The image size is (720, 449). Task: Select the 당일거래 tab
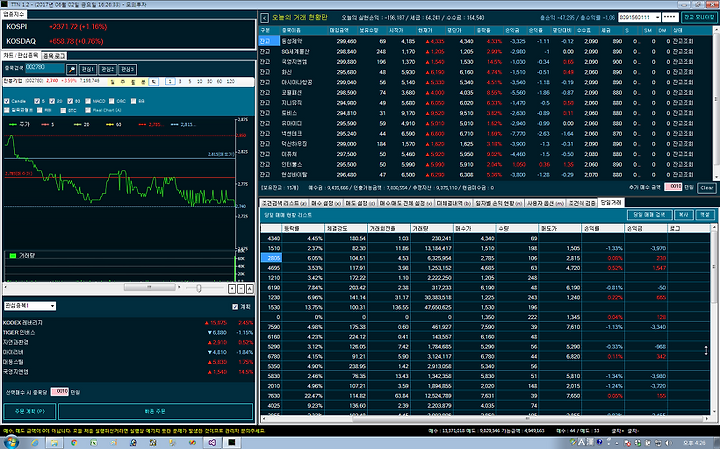611,202
